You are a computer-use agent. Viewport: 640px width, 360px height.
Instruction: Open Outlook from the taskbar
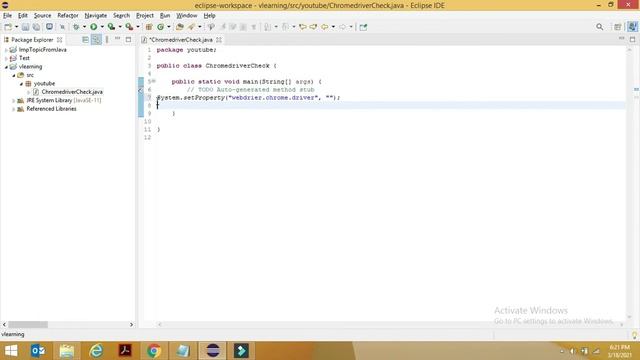(x=38, y=351)
